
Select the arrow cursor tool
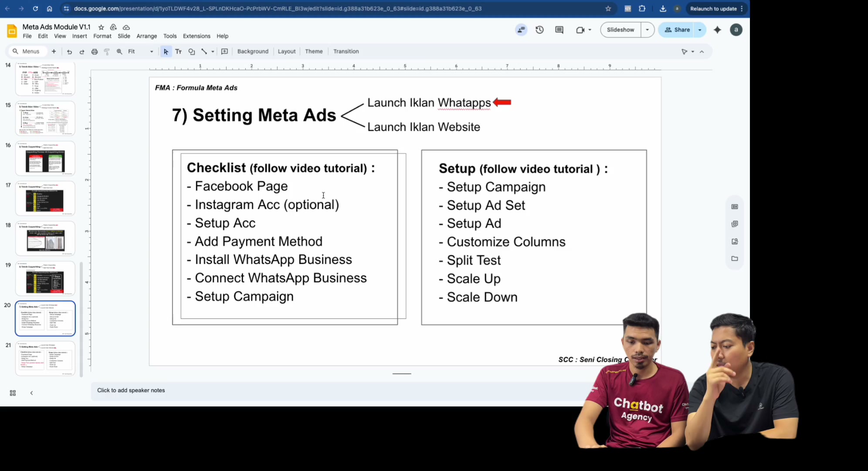pyautogui.click(x=166, y=51)
